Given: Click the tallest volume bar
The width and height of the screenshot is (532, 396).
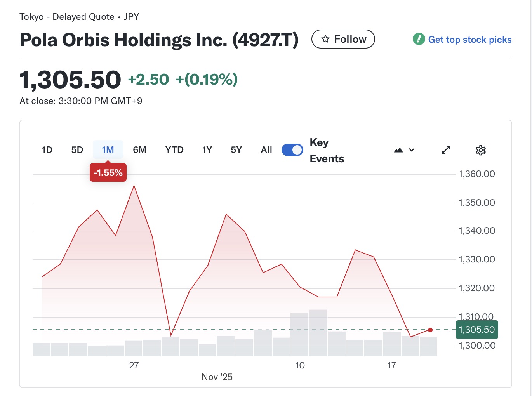Looking at the screenshot, I should (x=318, y=333).
